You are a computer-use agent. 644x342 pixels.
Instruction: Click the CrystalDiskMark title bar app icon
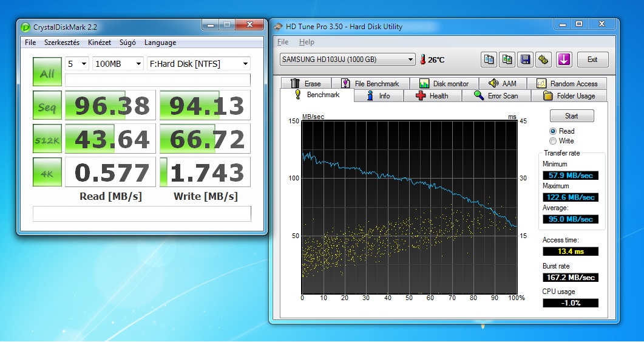tap(26, 27)
